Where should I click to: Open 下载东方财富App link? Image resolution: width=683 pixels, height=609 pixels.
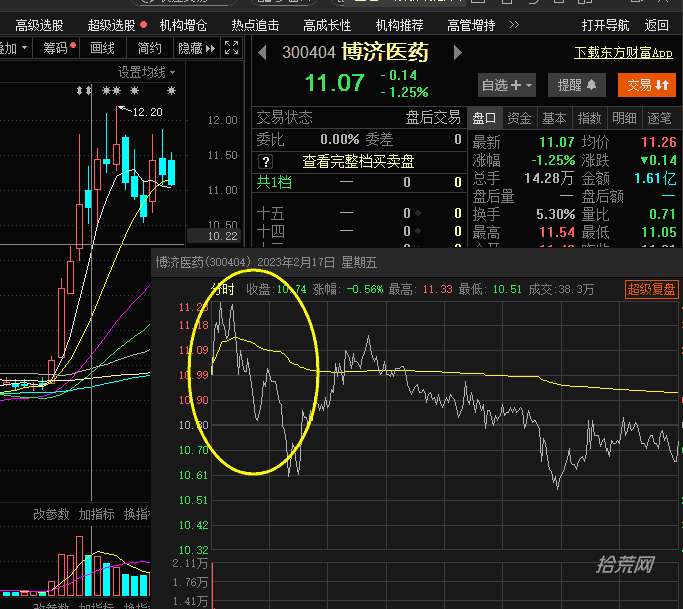click(x=623, y=53)
